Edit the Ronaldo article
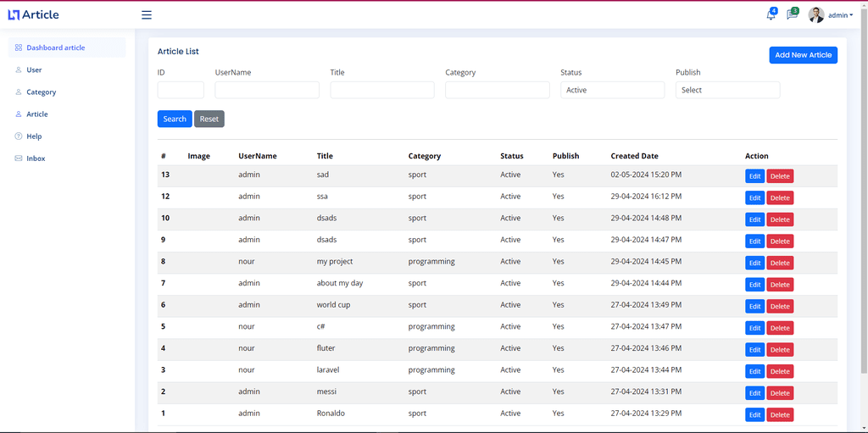Image resolution: width=868 pixels, height=433 pixels. coord(755,414)
